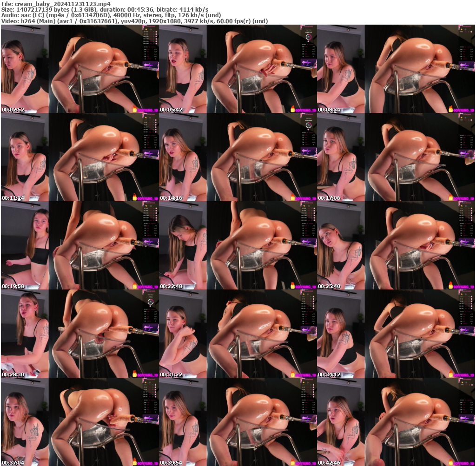This screenshot has height=466, width=476.
Task: Open the thumbnail at 00:08:34
Action: point(396,69)
